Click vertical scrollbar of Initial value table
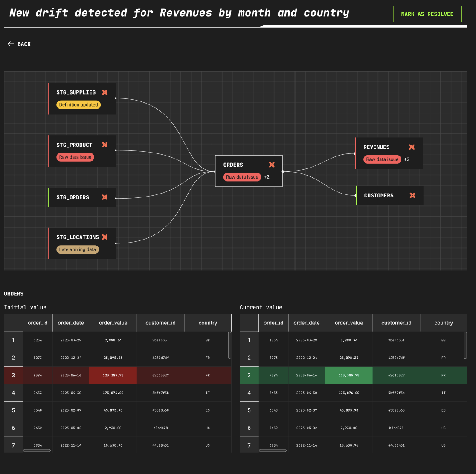Image resolution: width=476 pixels, height=474 pixels. pyautogui.click(x=229, y=345)
